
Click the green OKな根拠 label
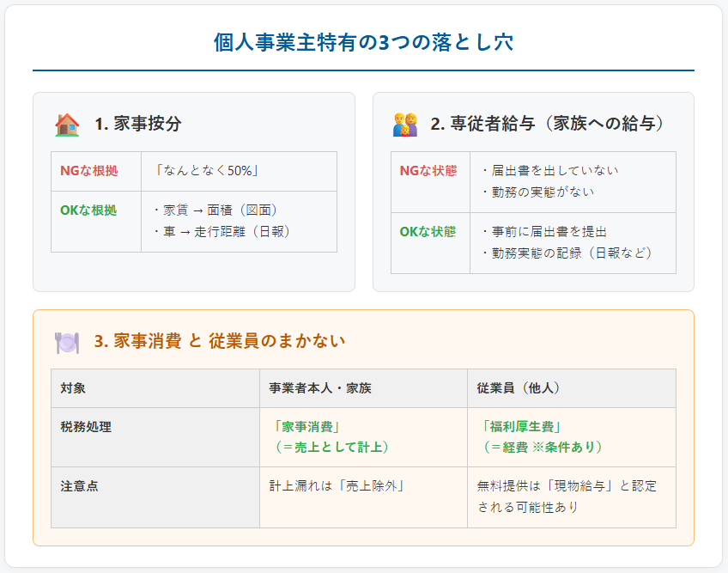pos(88,210)
